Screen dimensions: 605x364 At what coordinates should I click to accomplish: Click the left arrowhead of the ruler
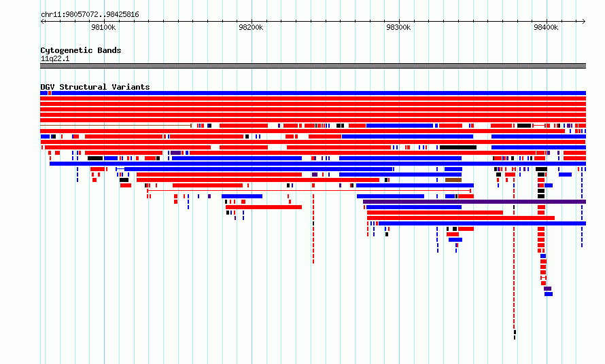pyautogui.click(x=42, y=21)
